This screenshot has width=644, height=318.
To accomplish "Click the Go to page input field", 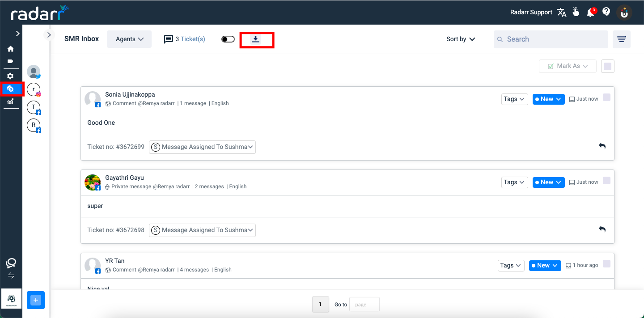I will point(364,304).
